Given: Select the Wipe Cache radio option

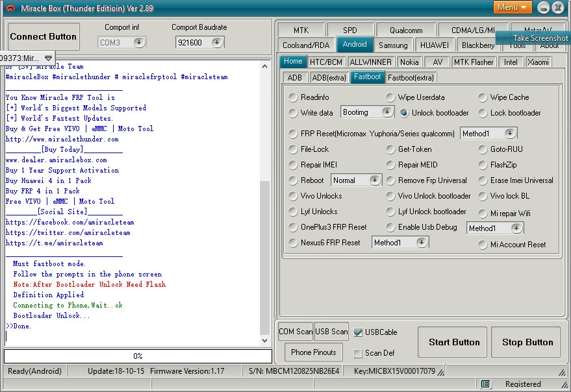Looking at the screenshot, I should pos(483,97).
